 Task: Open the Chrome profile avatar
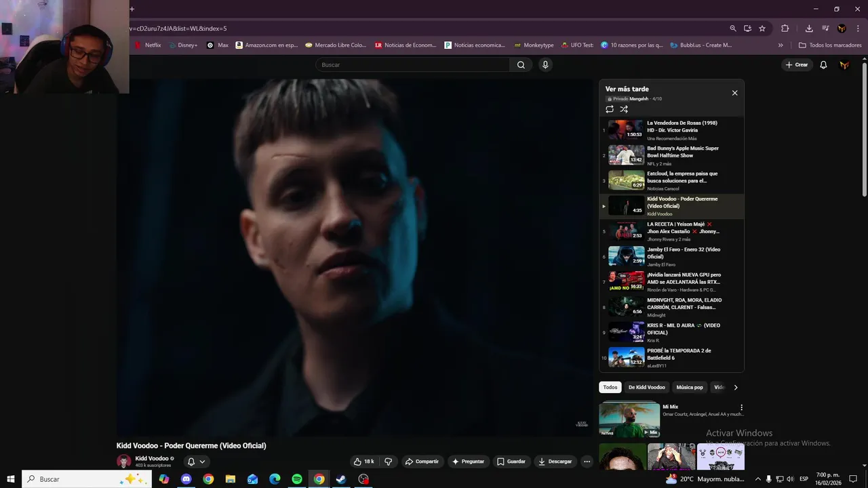(842, 28)
